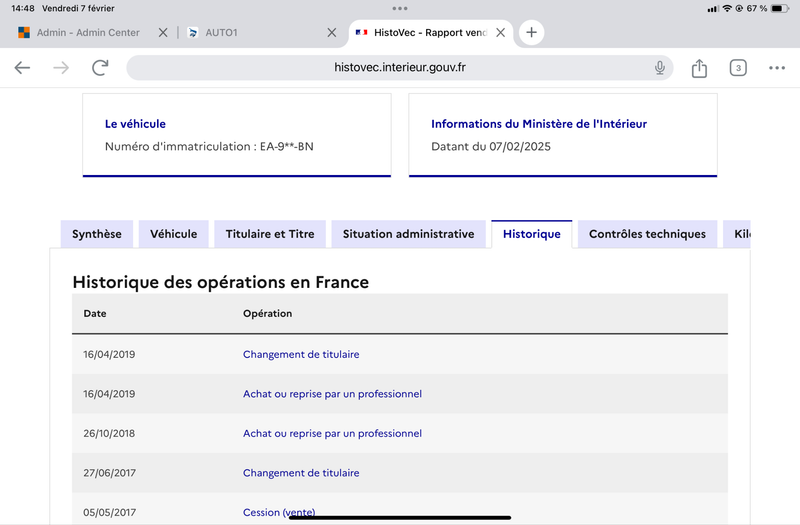The height and width of the screenshot is (525, 800).
Task: Click the Opération column header
Action: (267, 313)
